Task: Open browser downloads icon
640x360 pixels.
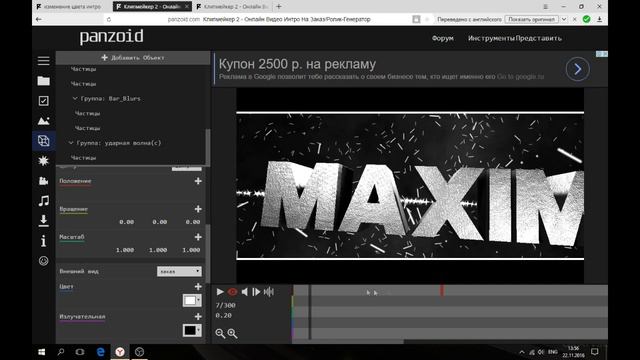Action: 600,19
